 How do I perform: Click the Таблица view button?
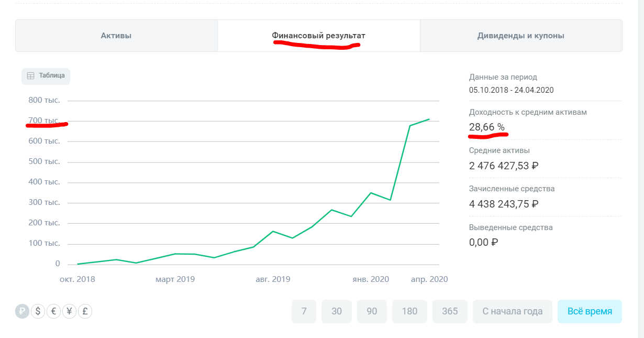click(x=46, y=75)
